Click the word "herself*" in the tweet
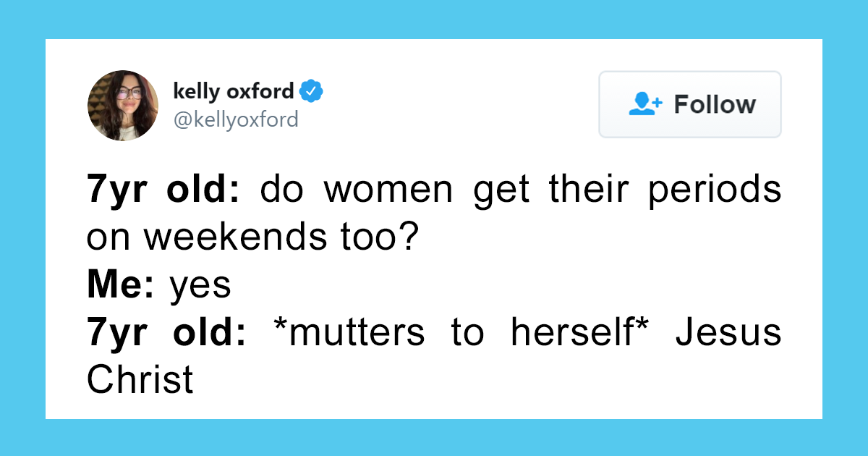This screenshot has width=868, height=456. click(x=576, y=333)
